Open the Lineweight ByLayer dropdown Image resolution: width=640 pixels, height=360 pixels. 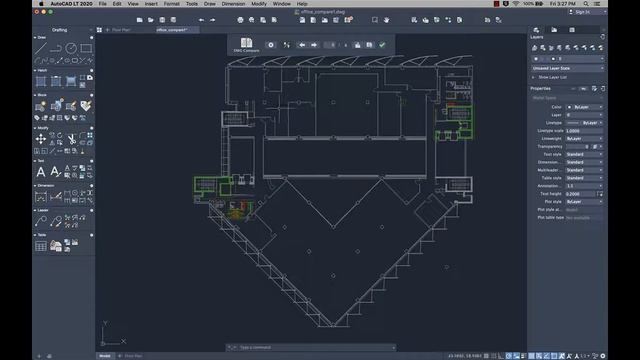(x=584, y=139)
